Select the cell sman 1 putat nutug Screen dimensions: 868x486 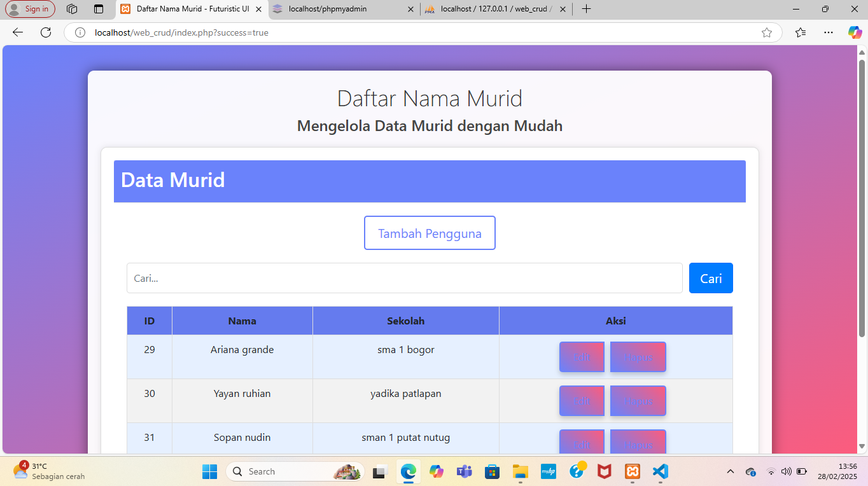(406, 437)
